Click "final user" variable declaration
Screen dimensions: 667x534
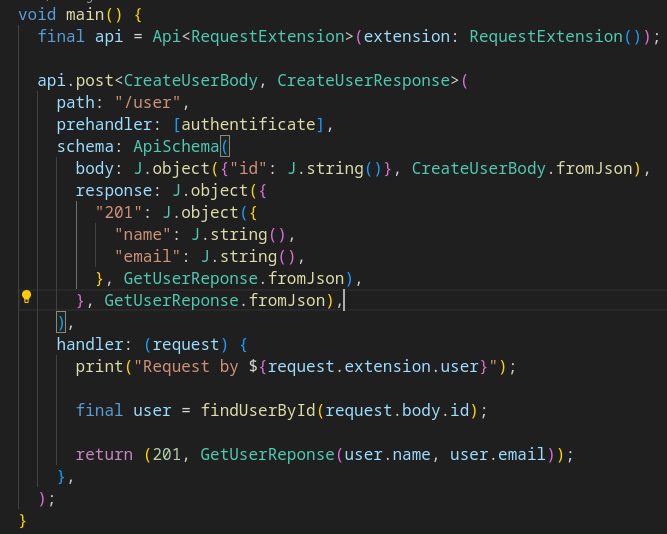click(x=123, y=411)
